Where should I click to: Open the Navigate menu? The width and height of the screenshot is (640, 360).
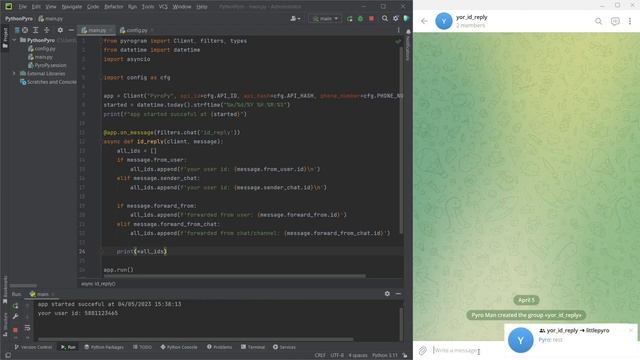tap(71, 7)
